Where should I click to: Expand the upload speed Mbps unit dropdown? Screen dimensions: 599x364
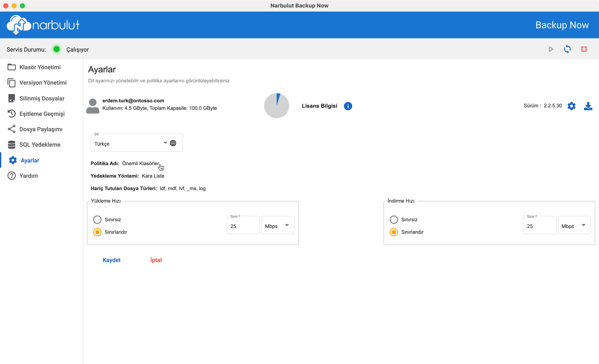click(278, 226)
